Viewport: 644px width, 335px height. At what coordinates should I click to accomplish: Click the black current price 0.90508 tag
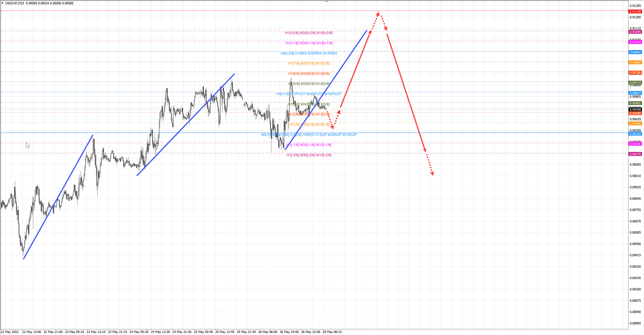635,109
